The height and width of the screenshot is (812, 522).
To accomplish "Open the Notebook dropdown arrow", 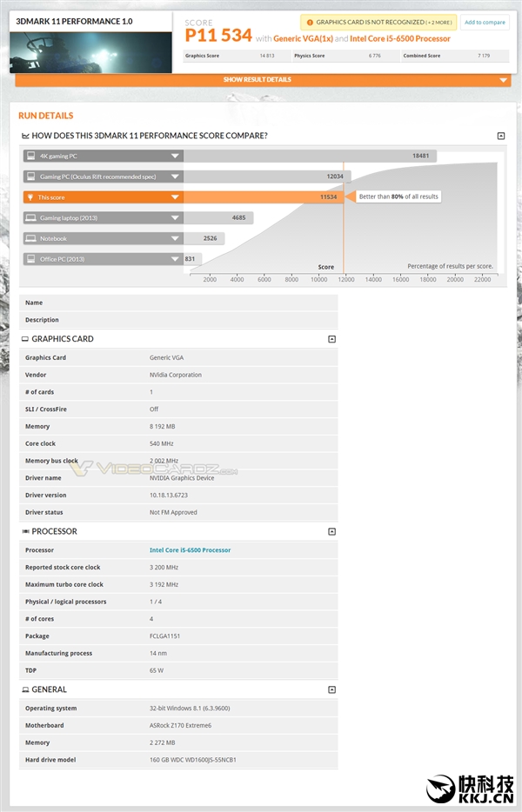I will click(175, 239).
